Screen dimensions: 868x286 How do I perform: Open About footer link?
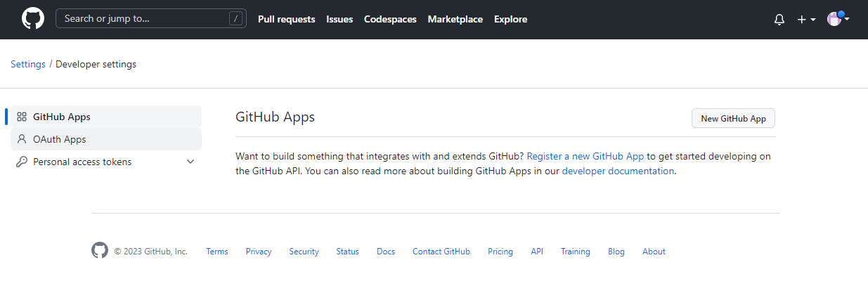[654, 252]
